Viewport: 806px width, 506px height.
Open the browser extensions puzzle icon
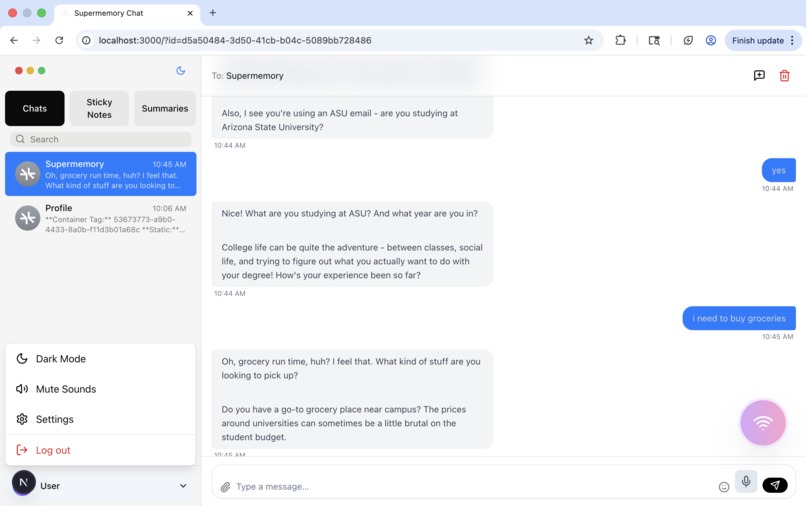click(x=620, y=40)
